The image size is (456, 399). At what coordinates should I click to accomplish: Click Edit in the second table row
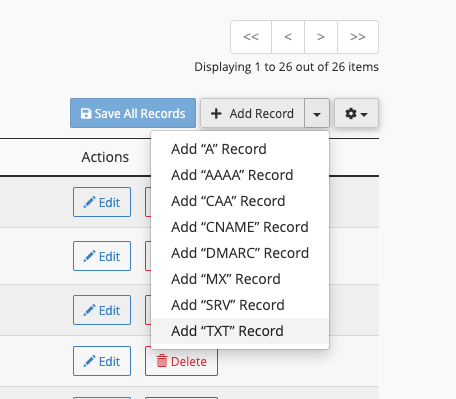(102, 256)
